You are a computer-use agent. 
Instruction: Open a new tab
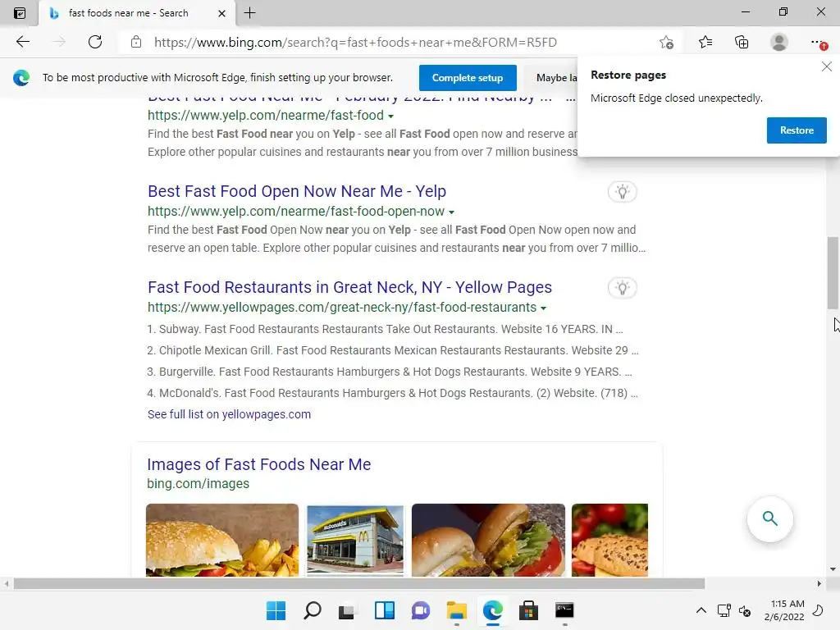(249, 13)
